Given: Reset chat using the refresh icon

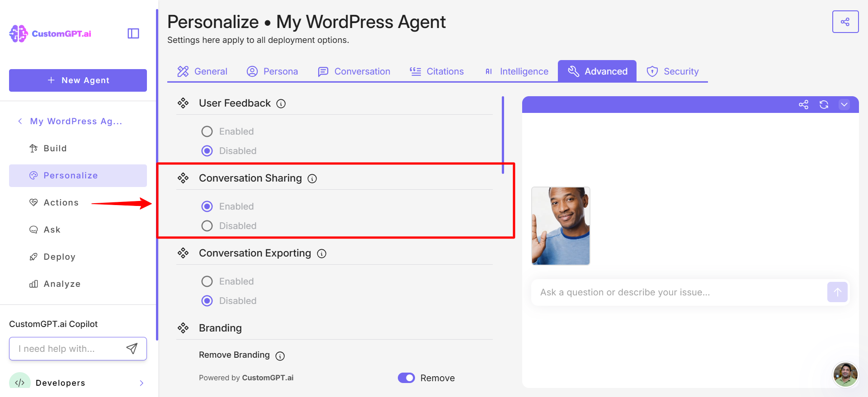Looking at the screenshot, I should (824, 105).
